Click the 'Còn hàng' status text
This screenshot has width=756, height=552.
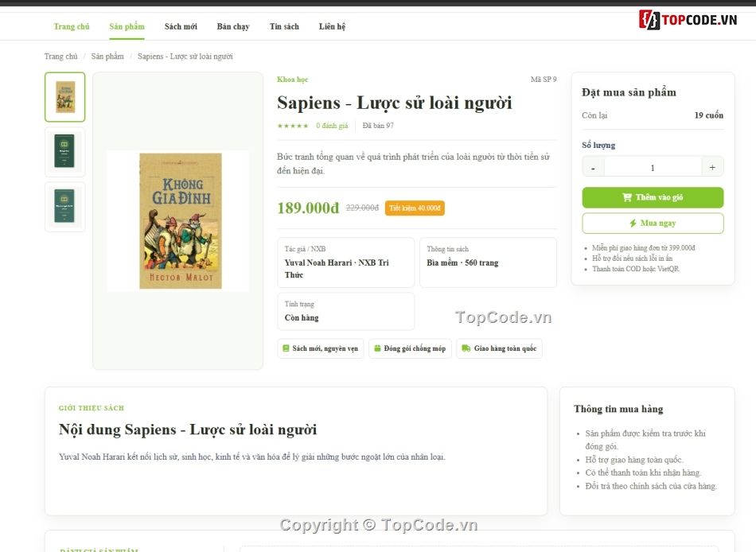[302, 317]
